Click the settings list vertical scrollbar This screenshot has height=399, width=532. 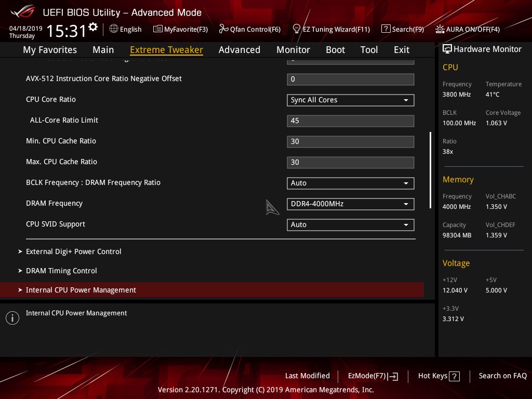click(x=430, y=170)
